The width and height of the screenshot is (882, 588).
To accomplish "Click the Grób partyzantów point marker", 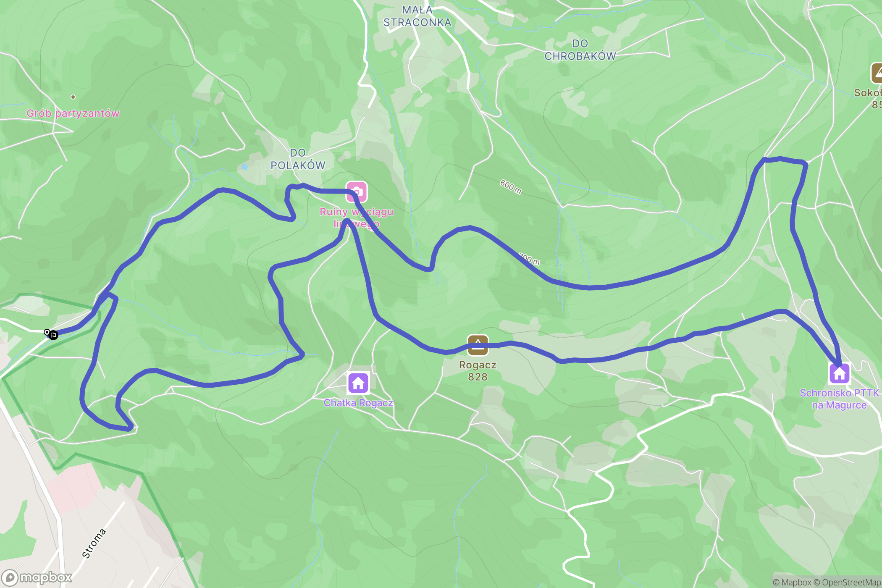I will pos(73,97).
